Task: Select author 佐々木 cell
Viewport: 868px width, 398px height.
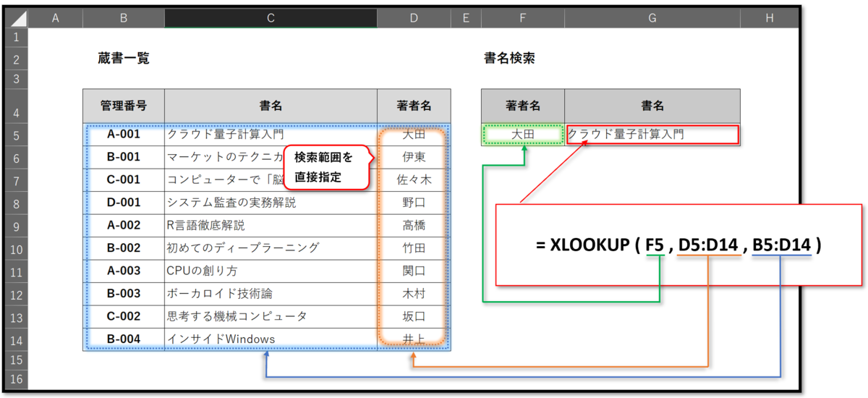Action: click(414, 180)
